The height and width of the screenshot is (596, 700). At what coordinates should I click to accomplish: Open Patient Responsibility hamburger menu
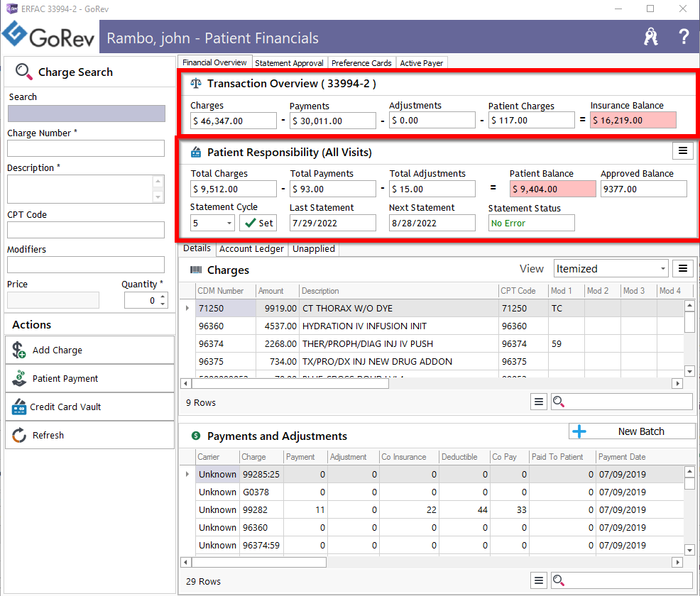682,150
